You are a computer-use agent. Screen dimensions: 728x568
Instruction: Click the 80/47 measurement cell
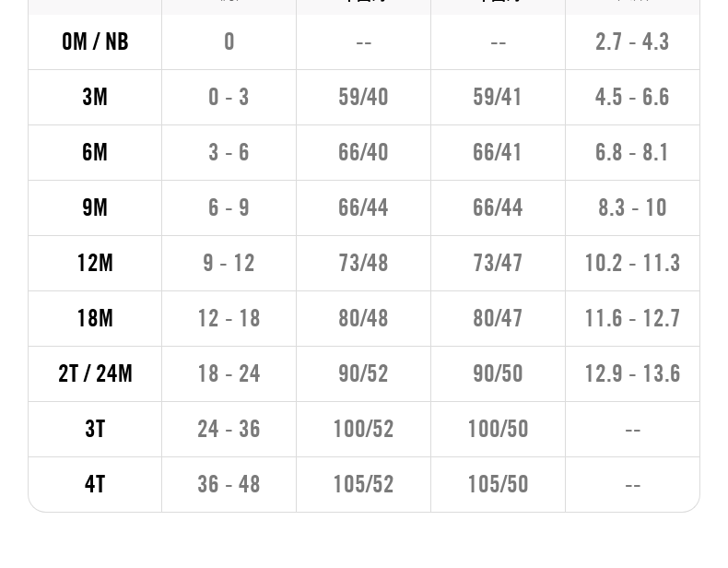pos(498,318)
